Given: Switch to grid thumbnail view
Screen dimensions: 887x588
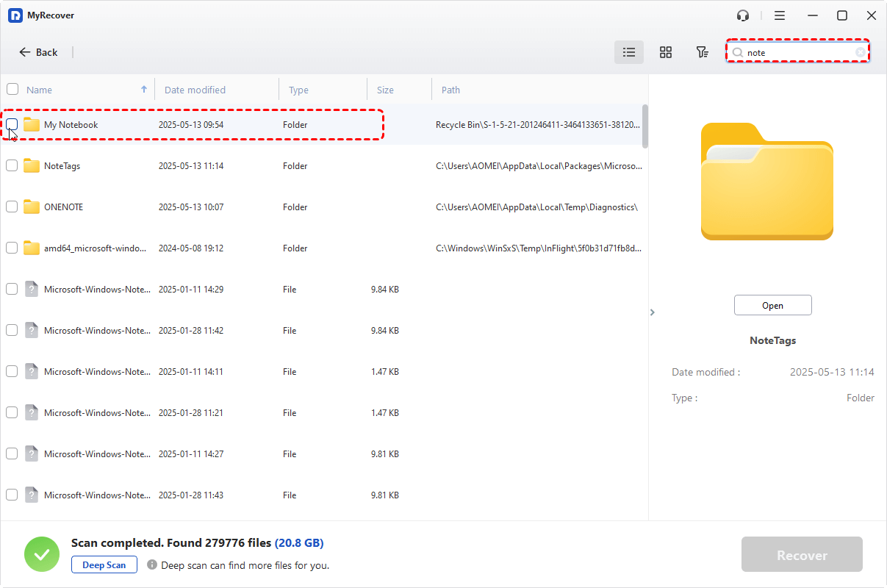Looking at the screenshot, I should (x=666, y=52).
